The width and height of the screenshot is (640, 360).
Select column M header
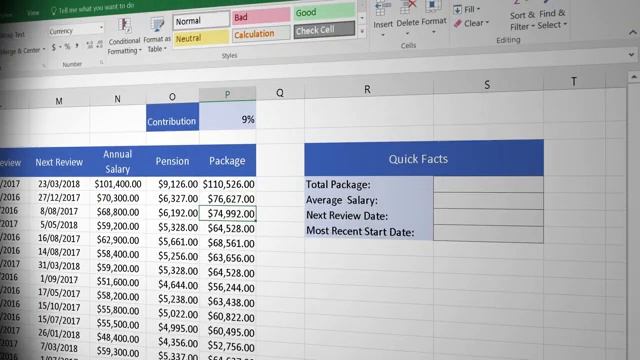[59, 101]
